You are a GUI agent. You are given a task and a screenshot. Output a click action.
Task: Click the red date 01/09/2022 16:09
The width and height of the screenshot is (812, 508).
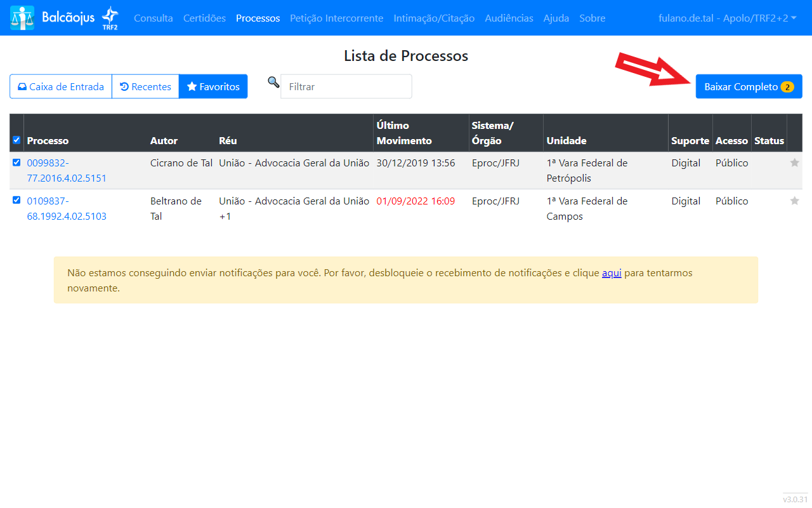416,201
